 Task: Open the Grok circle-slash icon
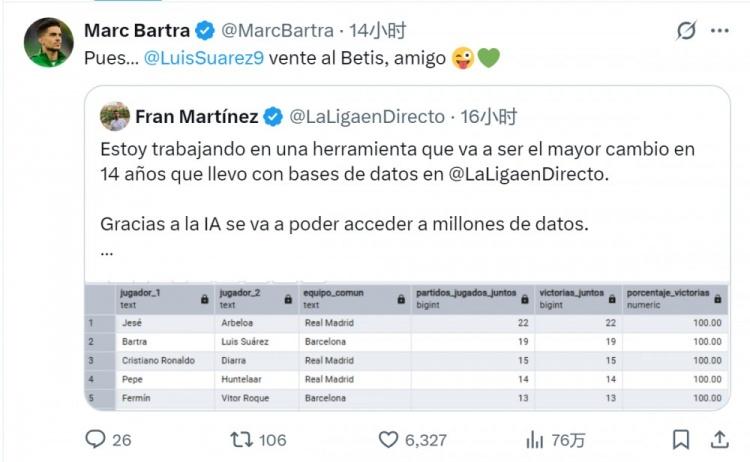(686, 31)
